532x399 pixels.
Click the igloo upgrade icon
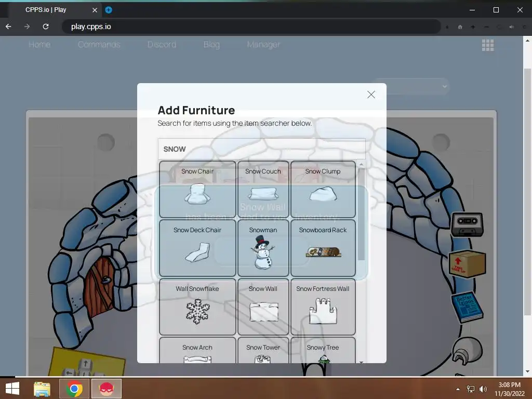(467, 351)
